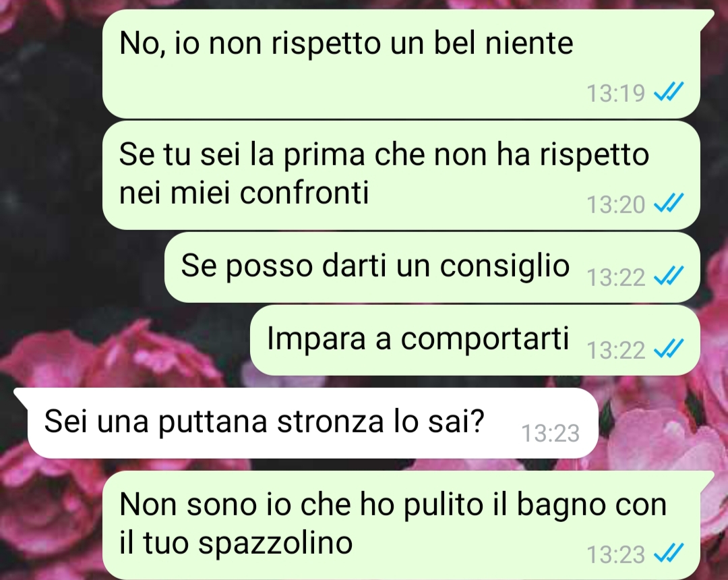The height and width of the screenshot is (580, 728).
Task: Click the double blue ticks beside 13:20
Action: 668,204
